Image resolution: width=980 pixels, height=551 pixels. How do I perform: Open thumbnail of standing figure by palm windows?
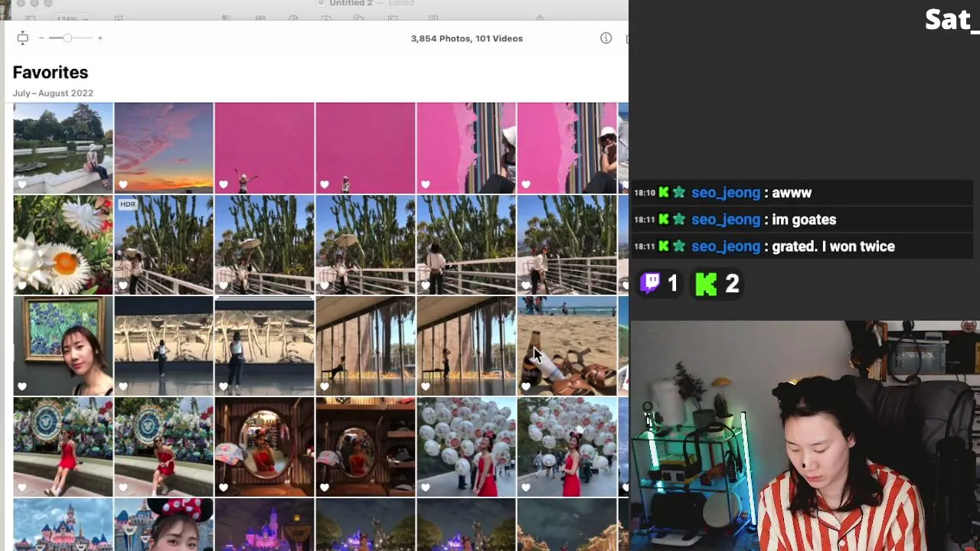[x=466, y=346]
